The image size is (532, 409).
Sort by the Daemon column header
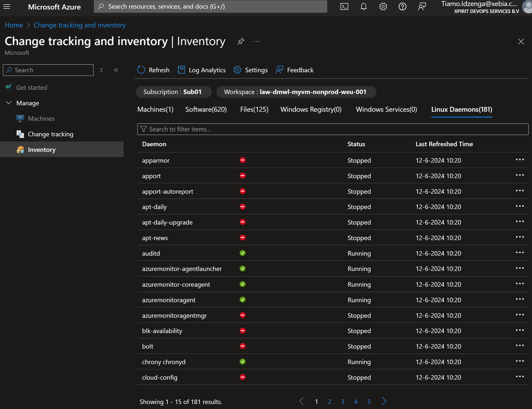click(154, 144)
